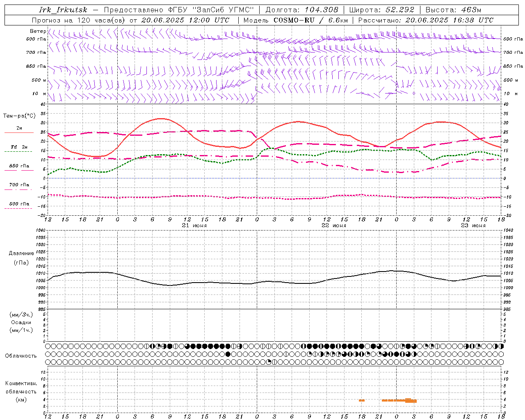Click the short orange convective cloud bar at 18h

[x=362, y=400]
